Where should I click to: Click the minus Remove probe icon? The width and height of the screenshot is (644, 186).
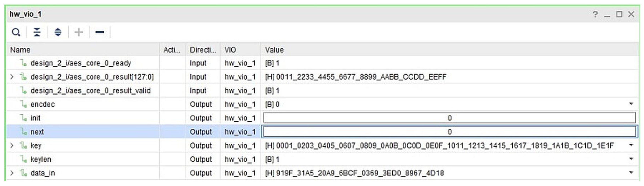(x=99, y=32)
